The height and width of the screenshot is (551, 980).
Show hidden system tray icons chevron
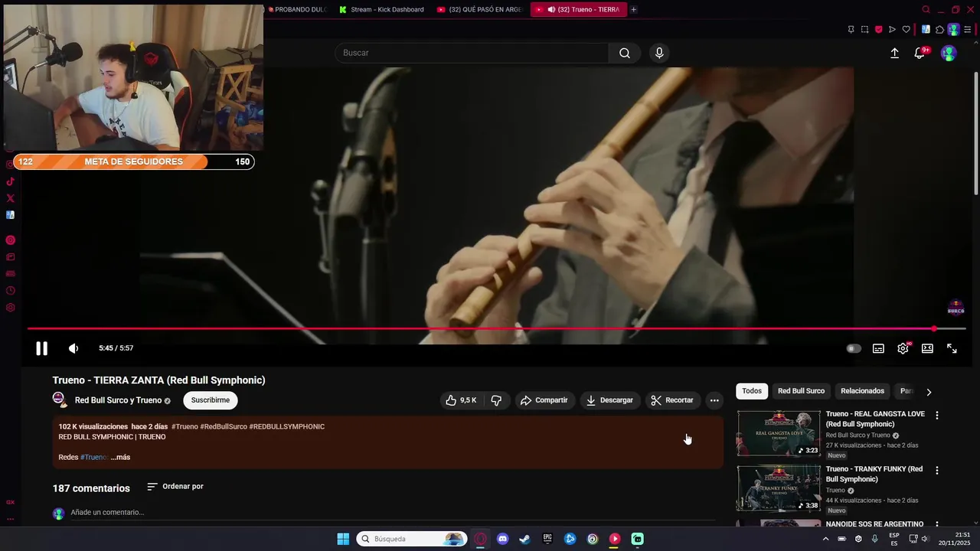(x=825, y=539)
